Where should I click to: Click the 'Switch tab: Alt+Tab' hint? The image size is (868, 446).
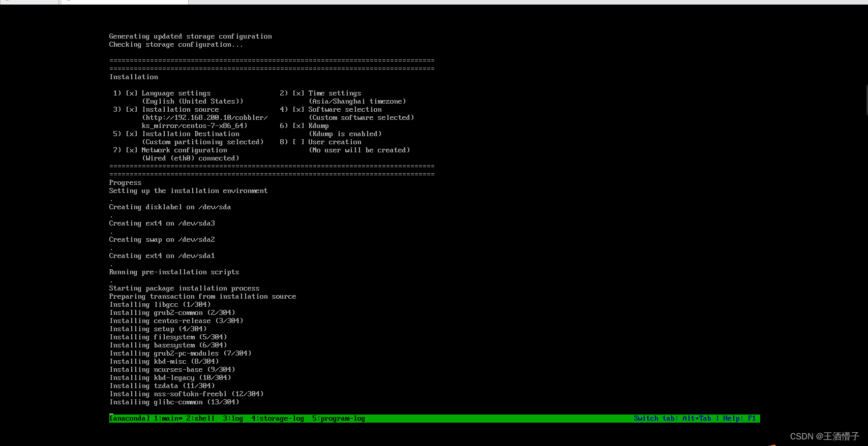click(x=672, y=419)
